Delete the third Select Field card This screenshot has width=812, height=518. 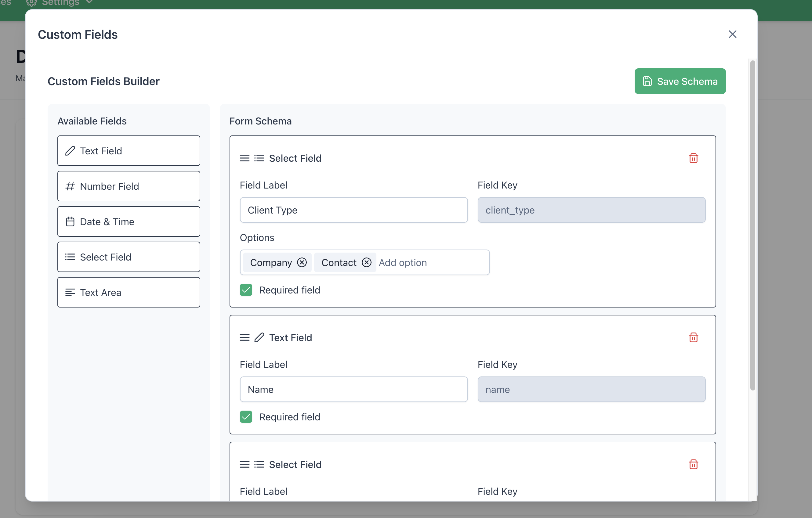pos(693,464)
